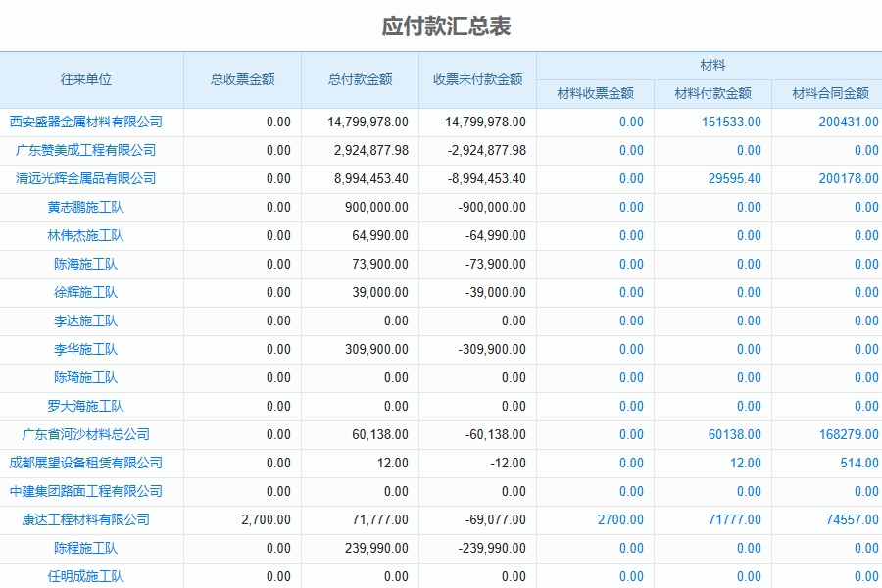The height and width of the screenshot is (588, 882).
Task: View 黄志鹏施工队 payable details
Action: point(92,207)
